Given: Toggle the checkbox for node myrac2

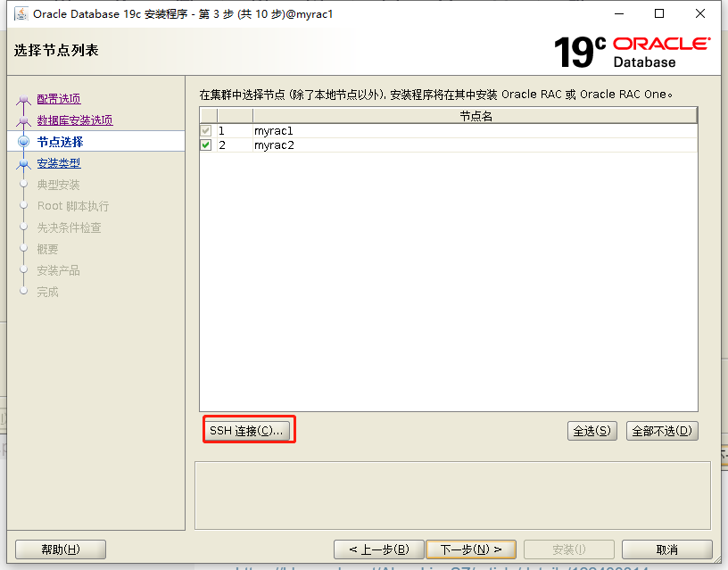Looking at the screenshot, I should coord(206,145).
